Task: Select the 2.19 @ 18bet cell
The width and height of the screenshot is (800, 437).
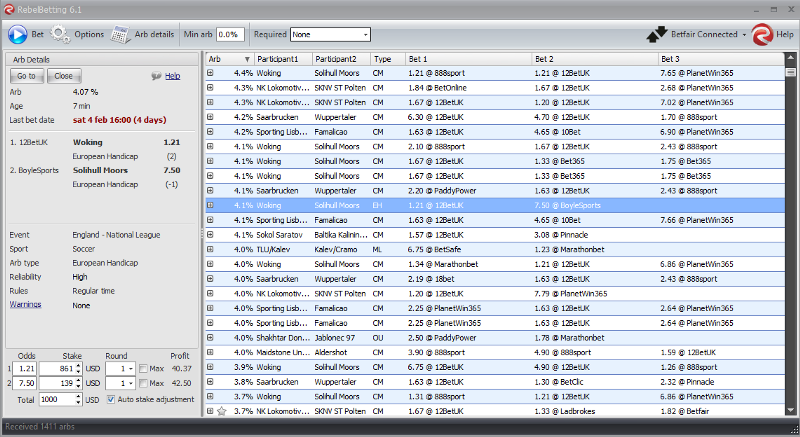Action: (x=431, y=279)
